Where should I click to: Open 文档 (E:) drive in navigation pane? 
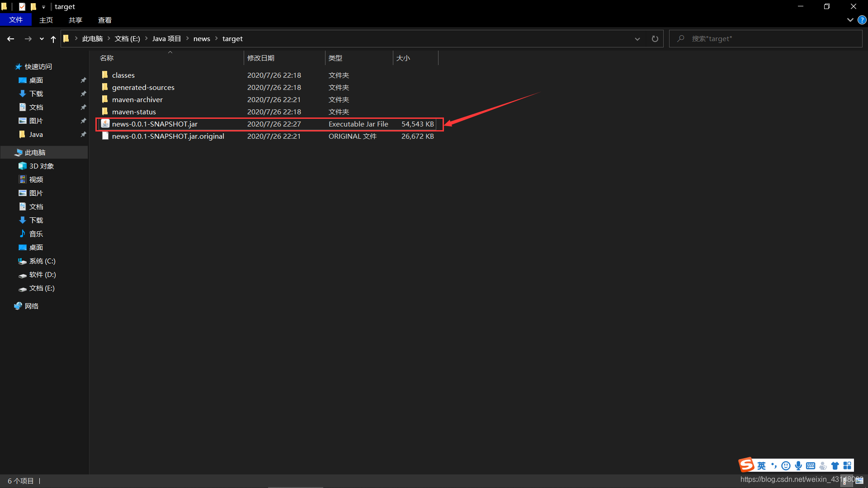point(42,288)
